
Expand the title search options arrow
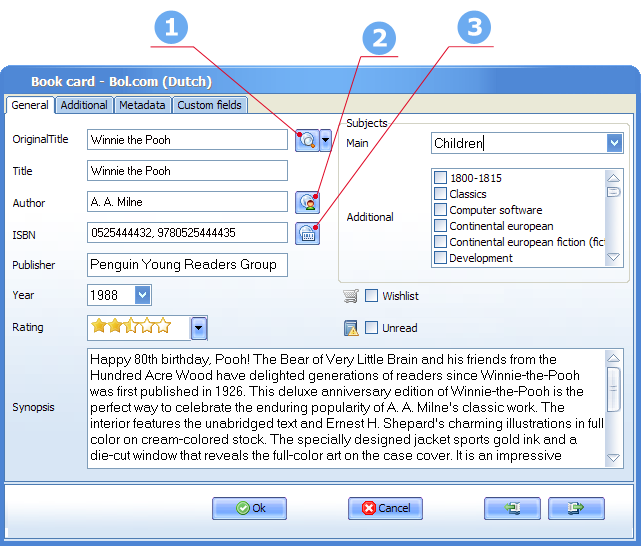(x=325, y=140)
